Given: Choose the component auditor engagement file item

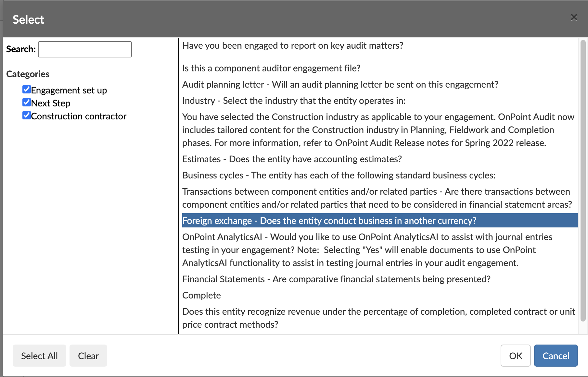Looking at the screenshot, I should tap(380, 68).
